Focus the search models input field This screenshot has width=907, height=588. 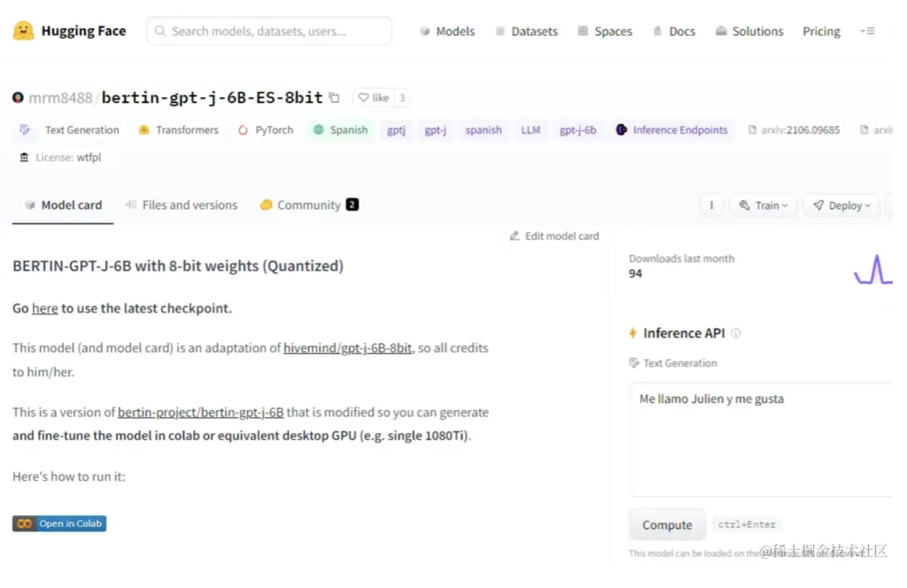click(269, 31)
